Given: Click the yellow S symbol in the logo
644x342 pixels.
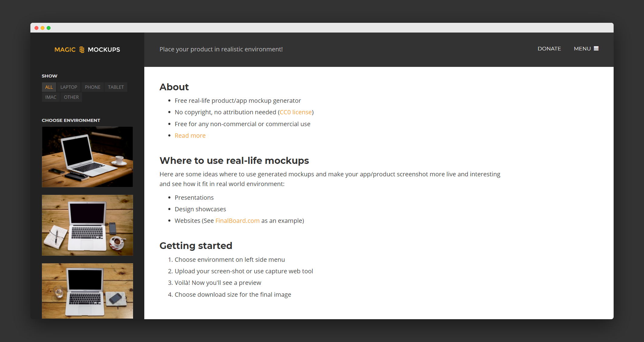Looking at the screenshot, I should coord(81,49).
